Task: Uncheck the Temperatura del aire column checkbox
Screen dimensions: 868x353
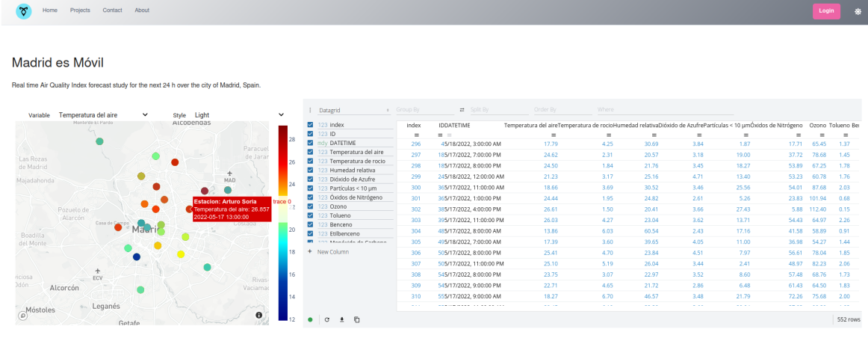Action: (310, 152)
